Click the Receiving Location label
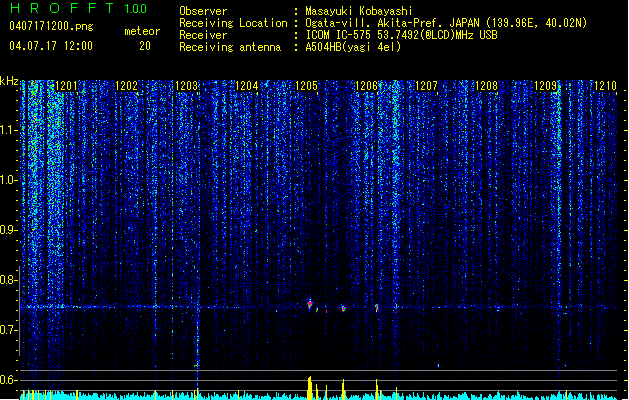Viewport: 629px width, 400px height. pos(233,23)
